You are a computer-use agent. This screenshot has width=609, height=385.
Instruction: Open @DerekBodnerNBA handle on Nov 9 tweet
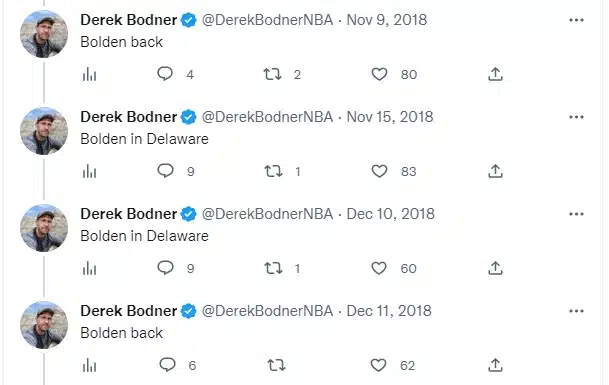pos(267,20)
